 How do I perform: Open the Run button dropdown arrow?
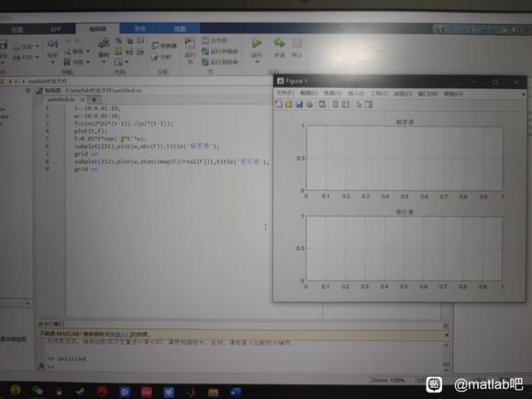tap(257, 62)
